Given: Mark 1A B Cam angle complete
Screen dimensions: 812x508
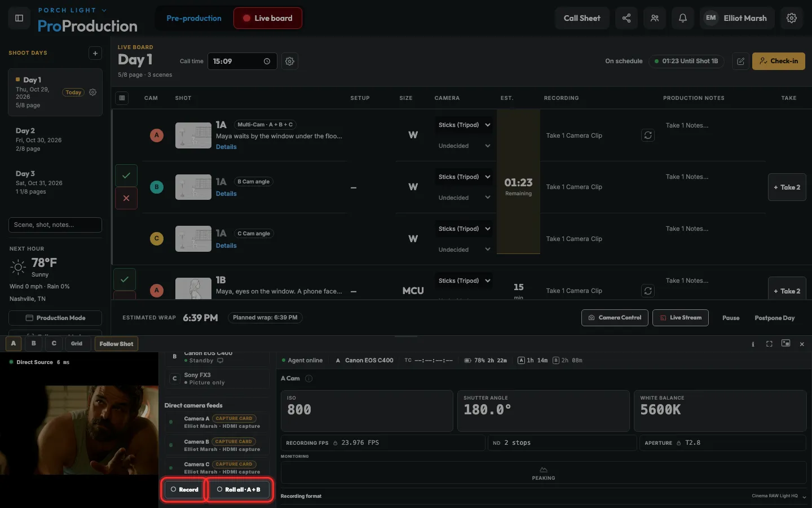Looking at the screenshot, I should (x=126, y=176).
